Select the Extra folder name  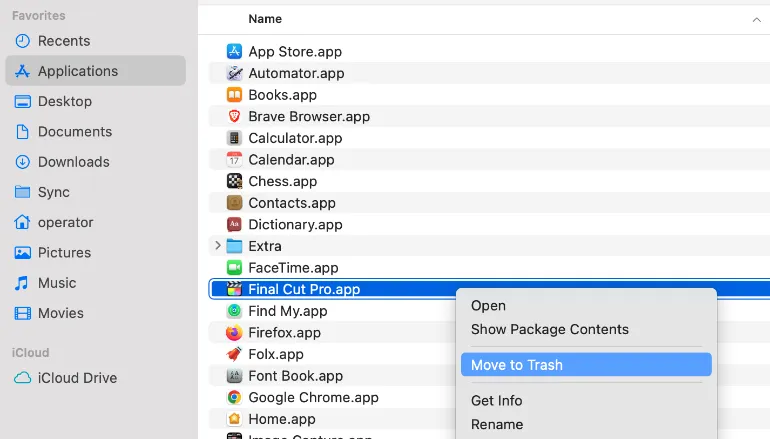265,246
